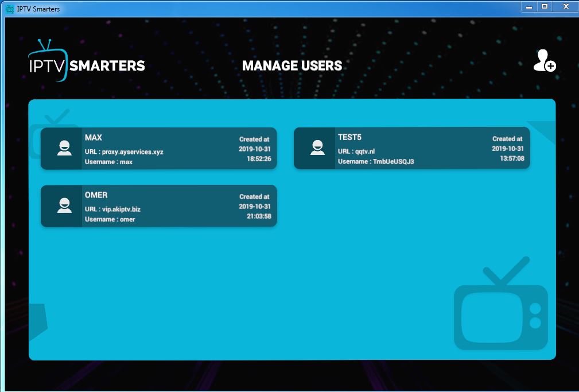The height and width of the screenshot is (392, 579).
Task: Click the 21:03:58 creation time
Action: tap(259, 216)
